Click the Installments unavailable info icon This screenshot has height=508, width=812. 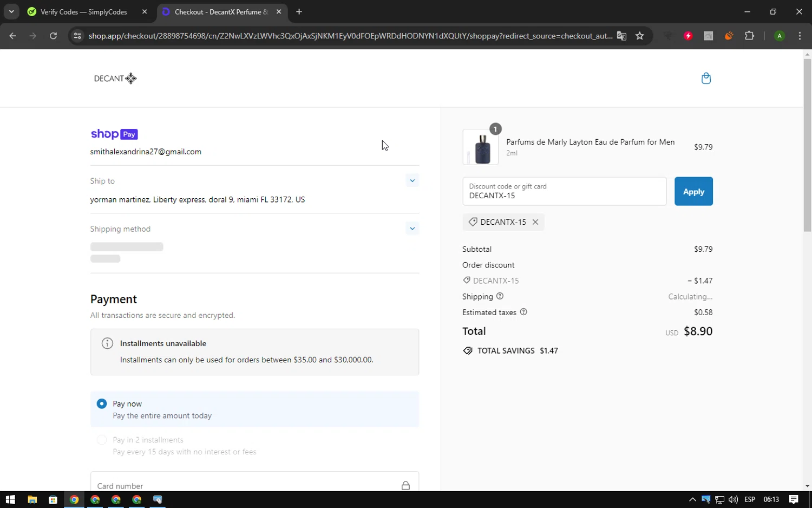click(107, 343)
